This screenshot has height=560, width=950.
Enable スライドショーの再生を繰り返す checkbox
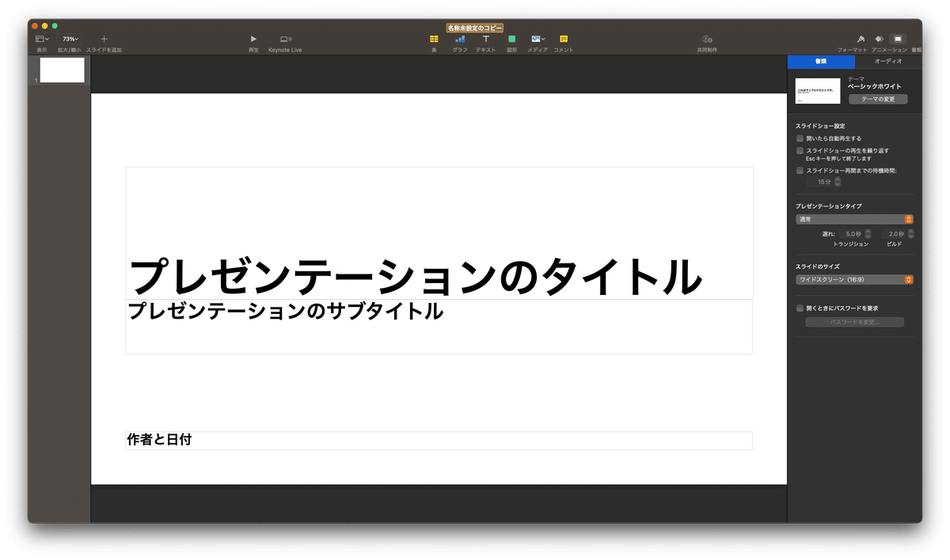pos(800,150)
